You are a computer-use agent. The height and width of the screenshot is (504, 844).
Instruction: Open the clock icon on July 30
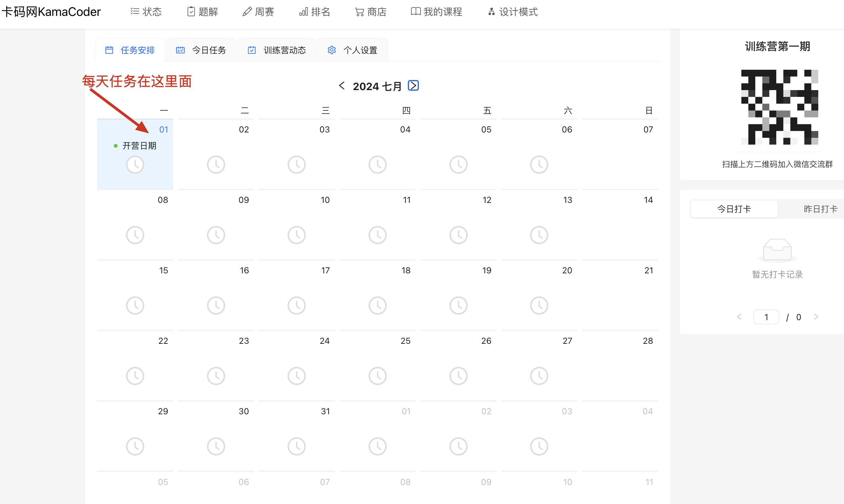click(x=216, y=446)
